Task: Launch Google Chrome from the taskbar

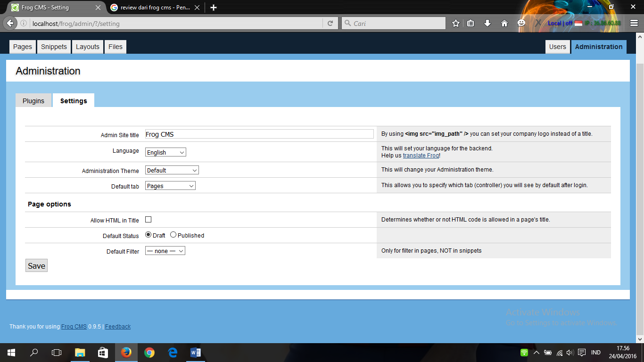Action: click(x=149, y=353)
